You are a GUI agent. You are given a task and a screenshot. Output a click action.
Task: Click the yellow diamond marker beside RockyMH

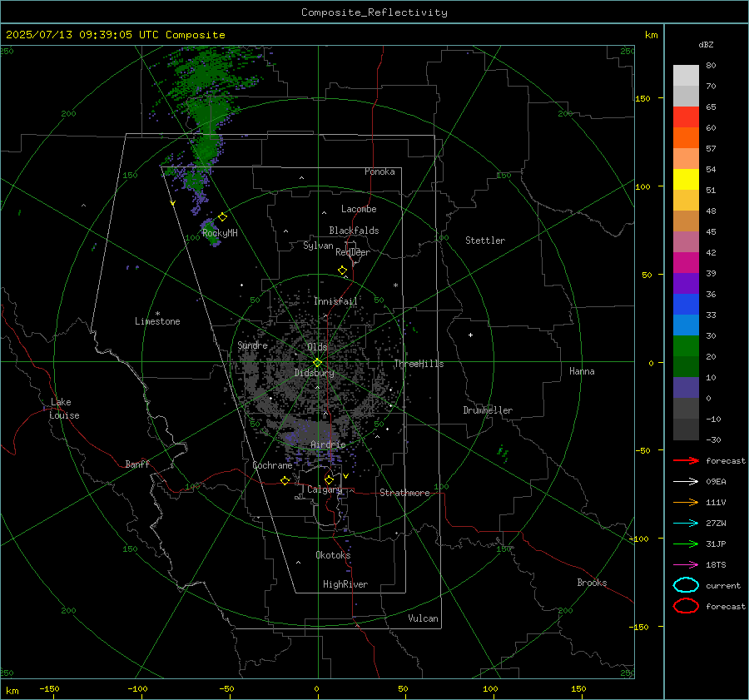[222, 217]
